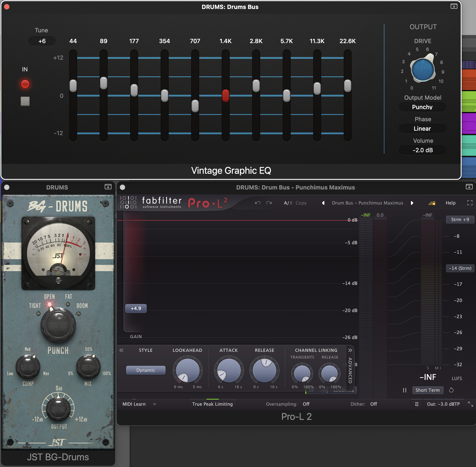Click the Pro-L 2 resize arrows icon
The width and height of the screenshot is (476, 467).
tap(470, 404)
